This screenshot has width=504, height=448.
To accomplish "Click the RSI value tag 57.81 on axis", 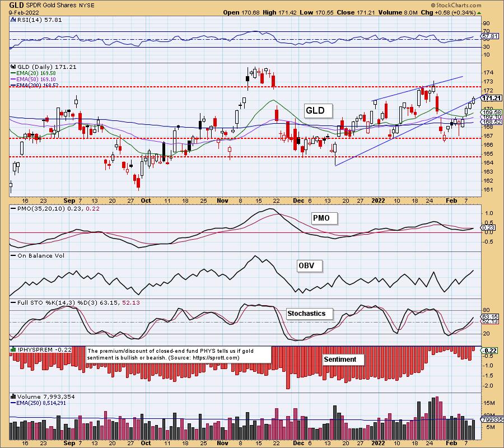I will click(490, 36).
